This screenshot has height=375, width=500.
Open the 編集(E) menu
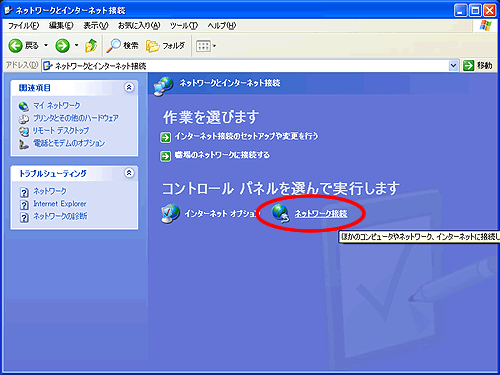[61, 26]
